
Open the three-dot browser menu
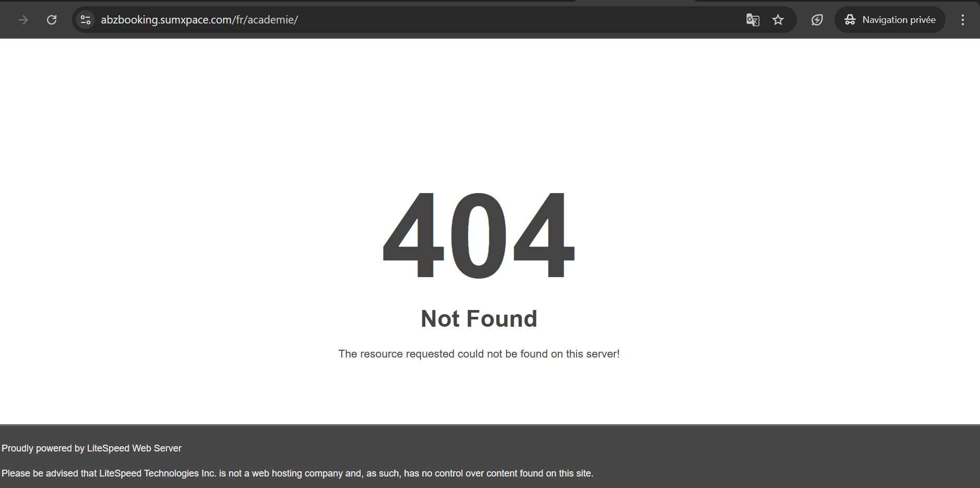click(963, 20)
